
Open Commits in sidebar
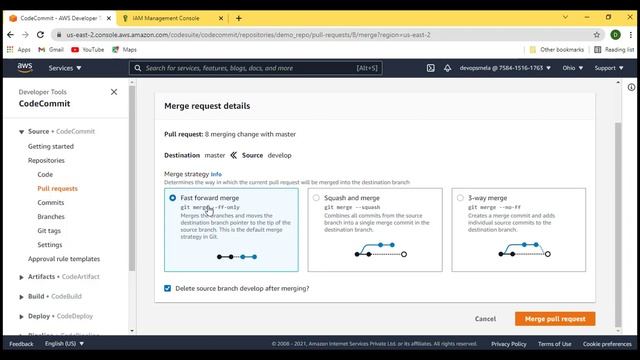point(51,202)
